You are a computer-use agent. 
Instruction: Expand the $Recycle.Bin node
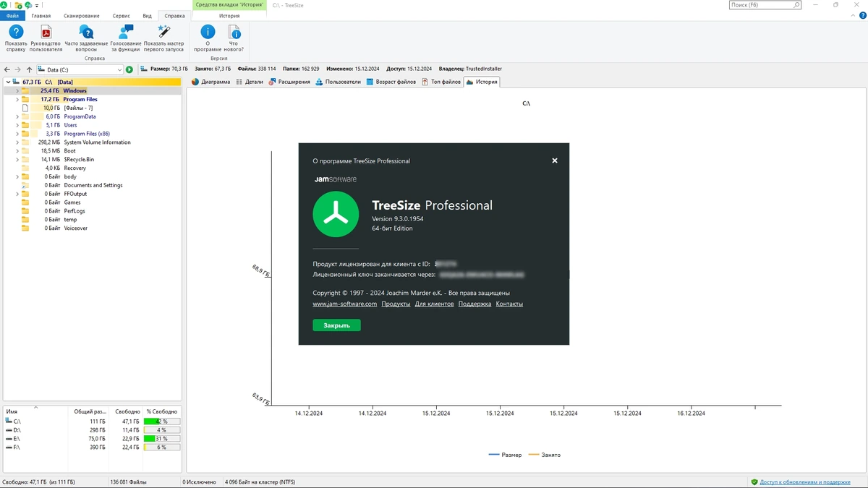tap(17, 159)
